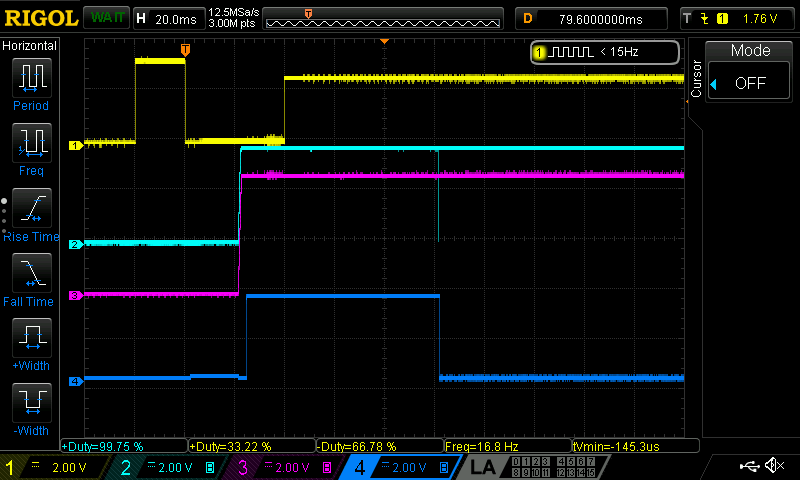
Task: Click channel 4 bandwidth limit B icon
Action: (x=444, y=467)
